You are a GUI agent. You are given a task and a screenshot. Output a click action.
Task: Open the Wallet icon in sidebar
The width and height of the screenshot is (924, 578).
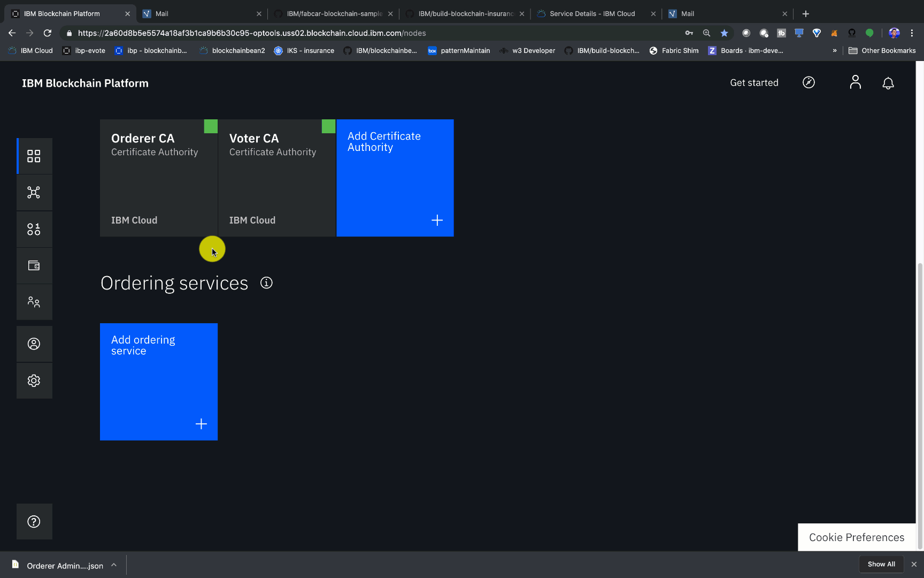tap(34, 265)
